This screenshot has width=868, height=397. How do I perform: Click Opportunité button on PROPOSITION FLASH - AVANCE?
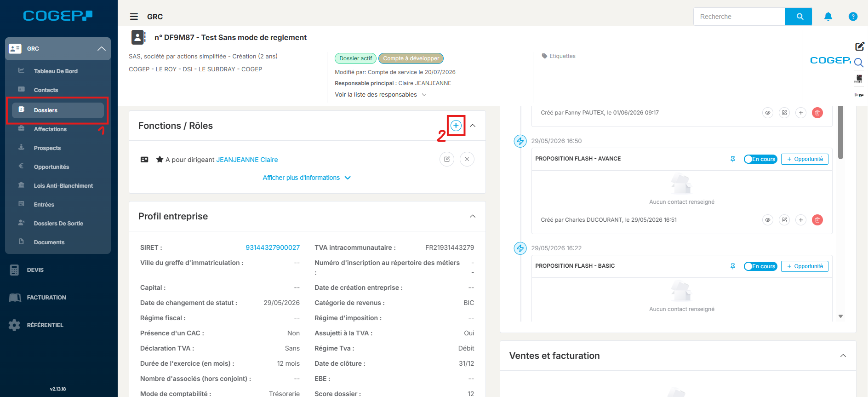pos(805,159)
